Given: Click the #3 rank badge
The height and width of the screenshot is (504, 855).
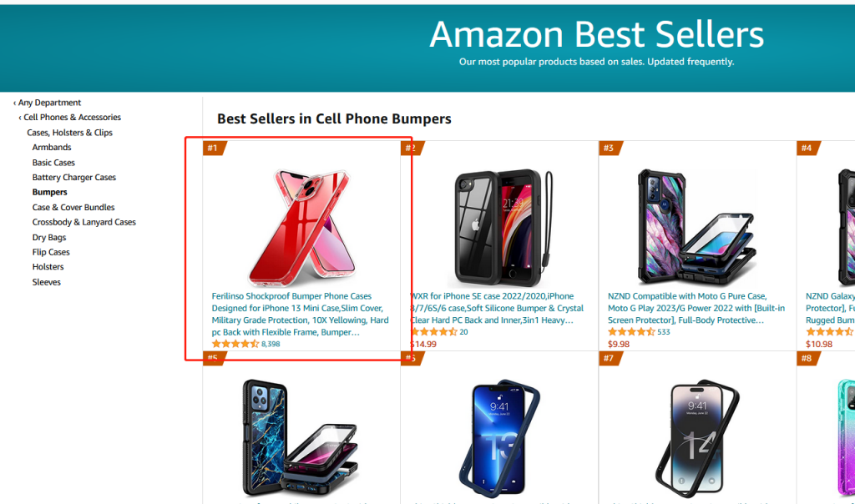Looking at the screenshot, I should [610, 149].
